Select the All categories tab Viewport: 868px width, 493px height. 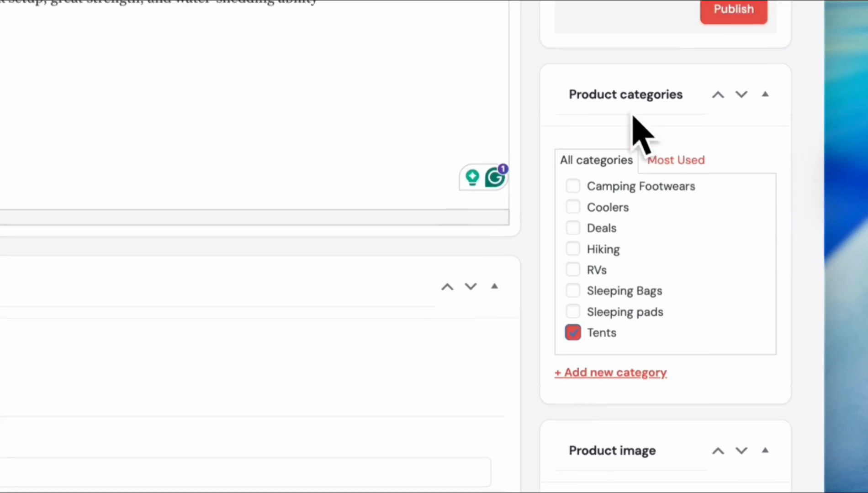click(x=596, y=160)
